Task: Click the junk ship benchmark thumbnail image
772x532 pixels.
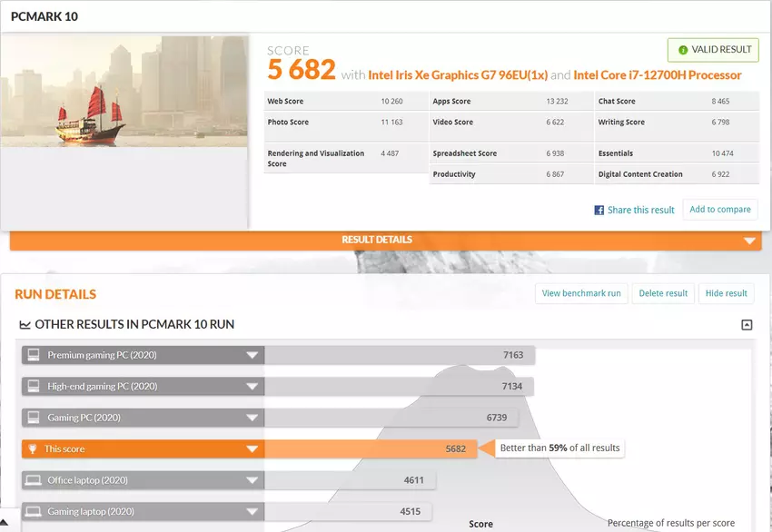Action: click(124, 91)
